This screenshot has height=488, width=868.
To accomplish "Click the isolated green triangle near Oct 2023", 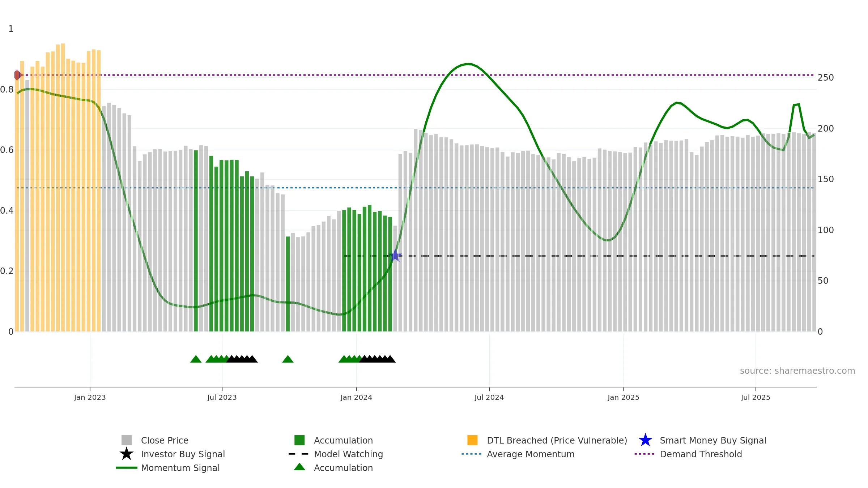I will point(288,359).
